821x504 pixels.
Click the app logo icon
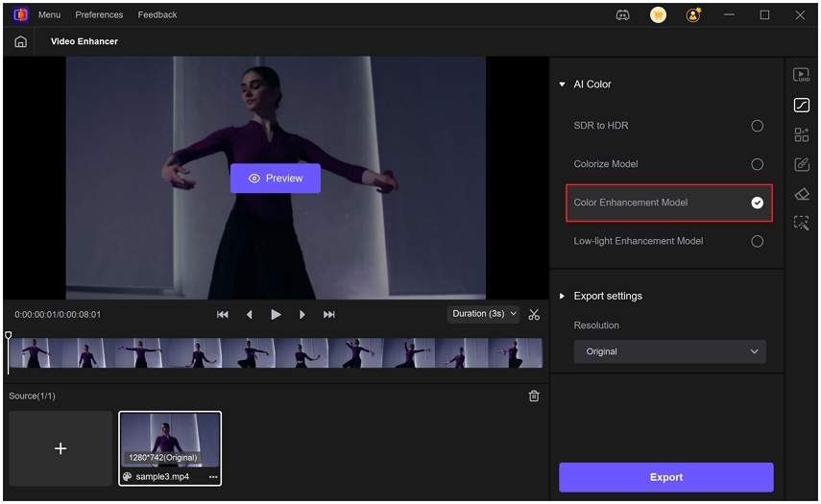[20, 14]
